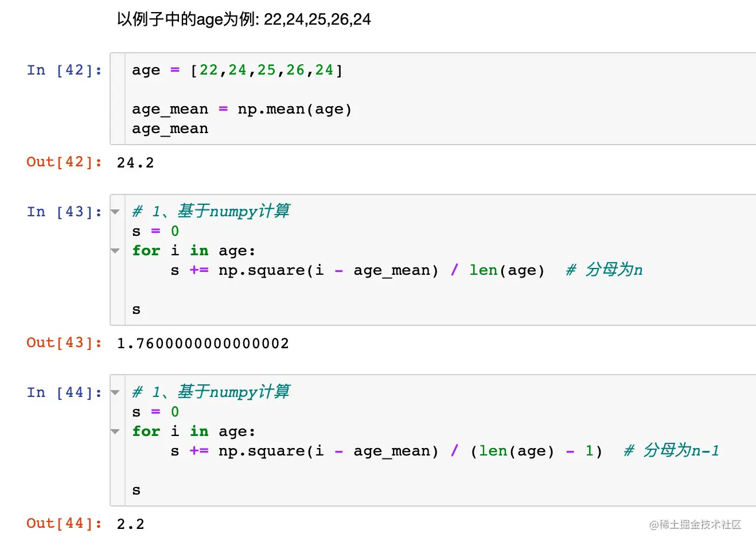Click the 分母为n-1 comment in cell 44
The image size is (756, 545).
pyautogui.click(x=672, y=450)
